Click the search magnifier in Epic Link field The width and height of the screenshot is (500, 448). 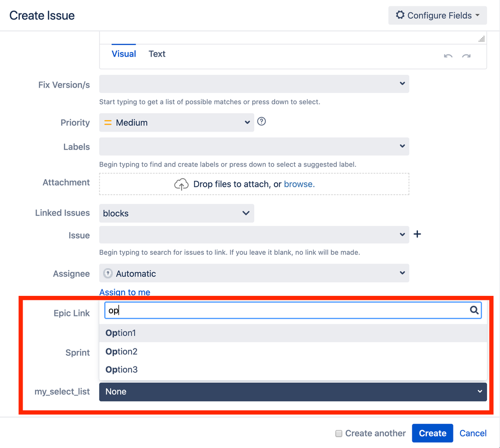coord(474,310)
